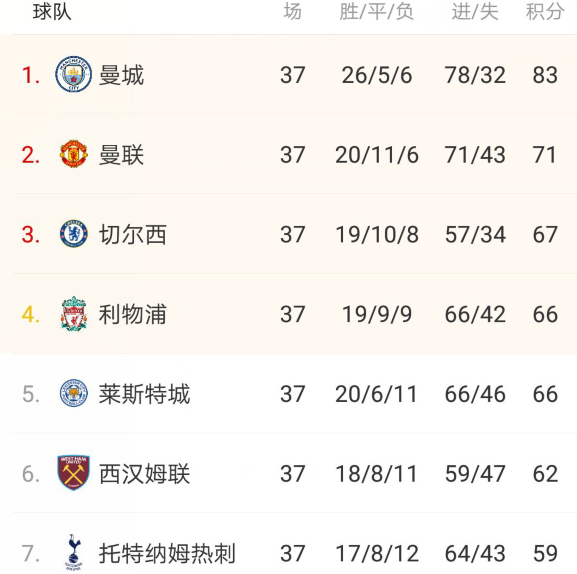Select the 进/失 column header
This screenshot has height=574, width=577.
pos(475,11)
